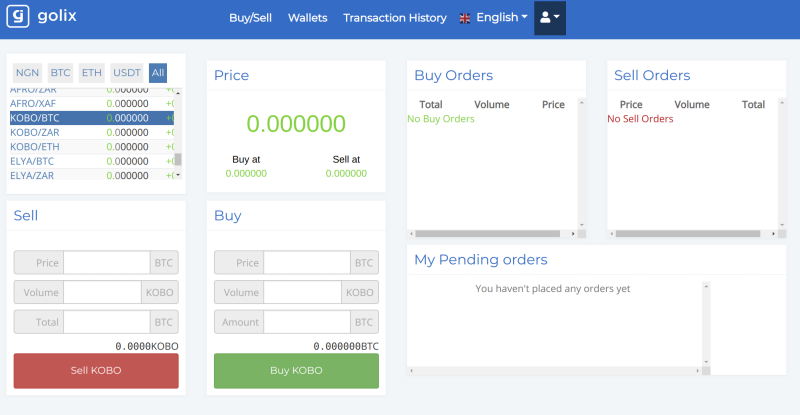Focus the Buy Volume input field

[x=302, y=292]
